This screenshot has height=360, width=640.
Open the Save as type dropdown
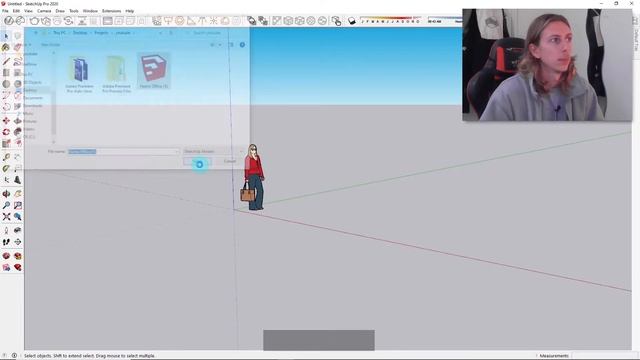(x=213, y=151)
